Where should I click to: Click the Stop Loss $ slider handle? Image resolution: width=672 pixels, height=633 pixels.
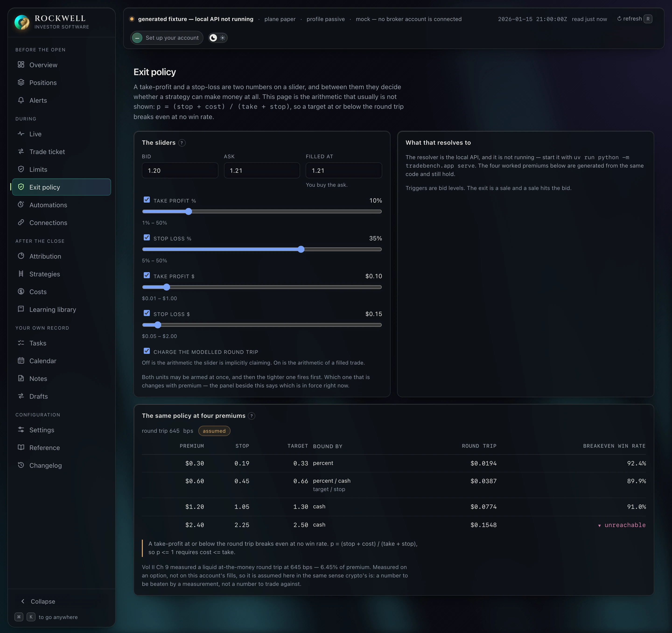[158, 325]
